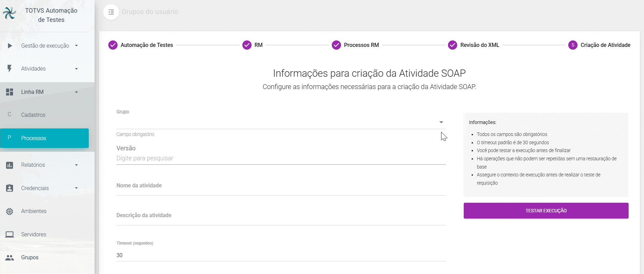
Task: Click the Atividades lightning bolt icon
Action: (x=10, y=68)
